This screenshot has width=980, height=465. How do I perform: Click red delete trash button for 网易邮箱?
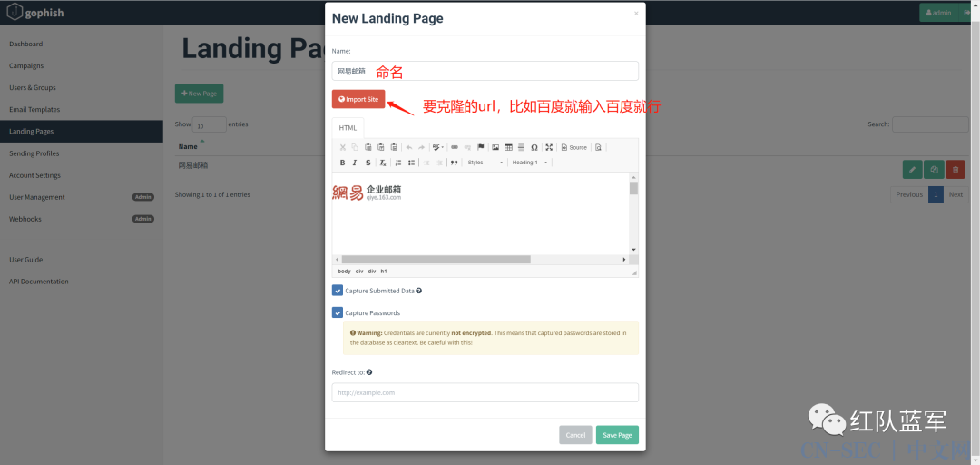pos(955,170)
